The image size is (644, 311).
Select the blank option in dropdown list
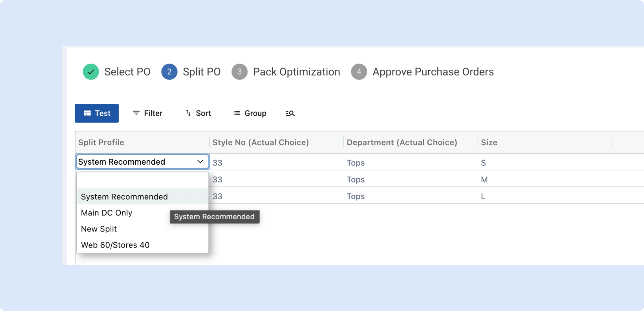tap(142, 181)
